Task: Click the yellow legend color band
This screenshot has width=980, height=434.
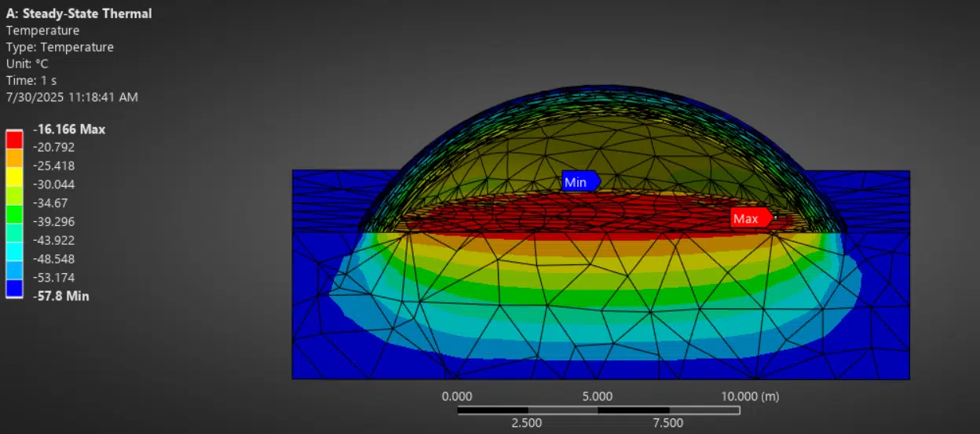Action: 14,177
